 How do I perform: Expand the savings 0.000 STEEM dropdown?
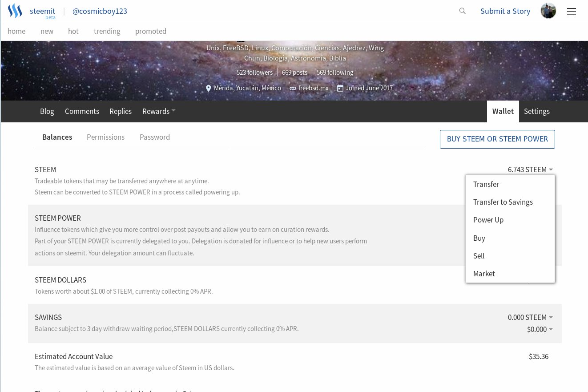click(x=530, y=317)
